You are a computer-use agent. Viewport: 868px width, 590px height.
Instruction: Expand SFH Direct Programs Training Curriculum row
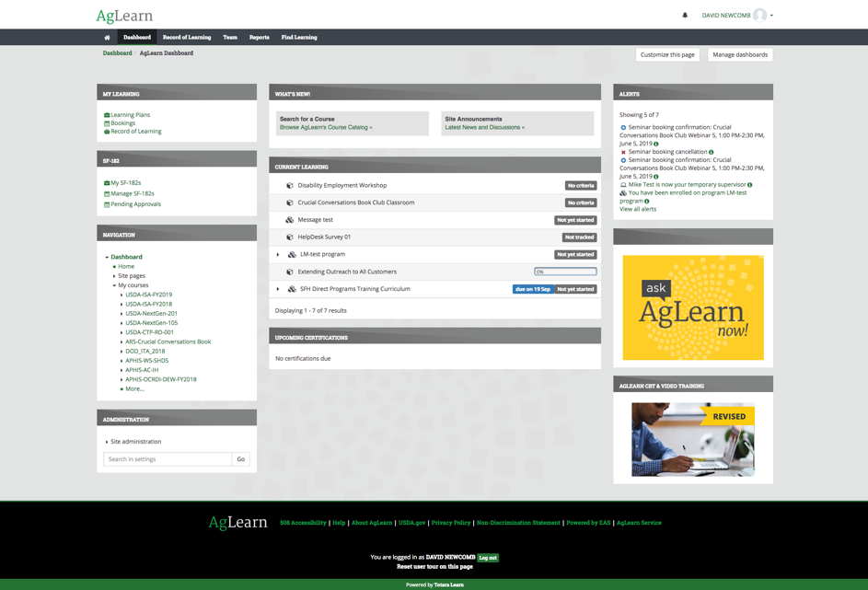point(278,289)
